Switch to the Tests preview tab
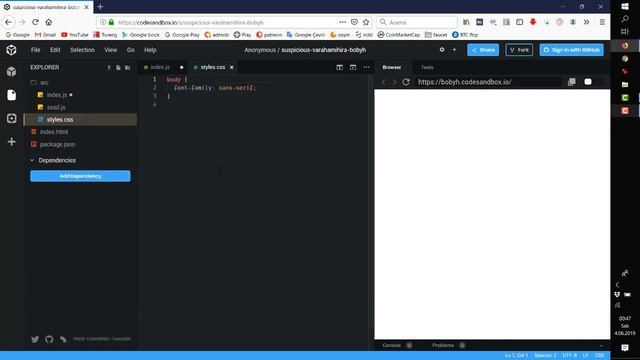Image resolution: width=640 pixels, height=360 pixels. [x=427, y=67]
